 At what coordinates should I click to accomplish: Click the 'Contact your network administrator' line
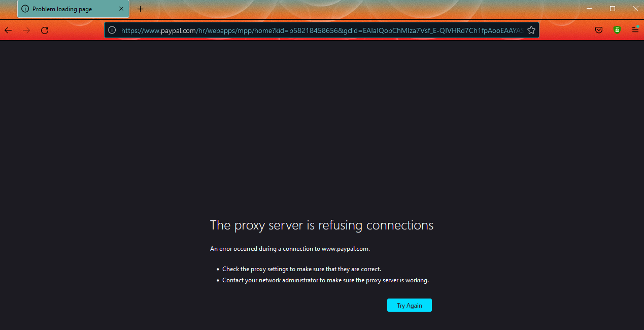click(325, 280)
